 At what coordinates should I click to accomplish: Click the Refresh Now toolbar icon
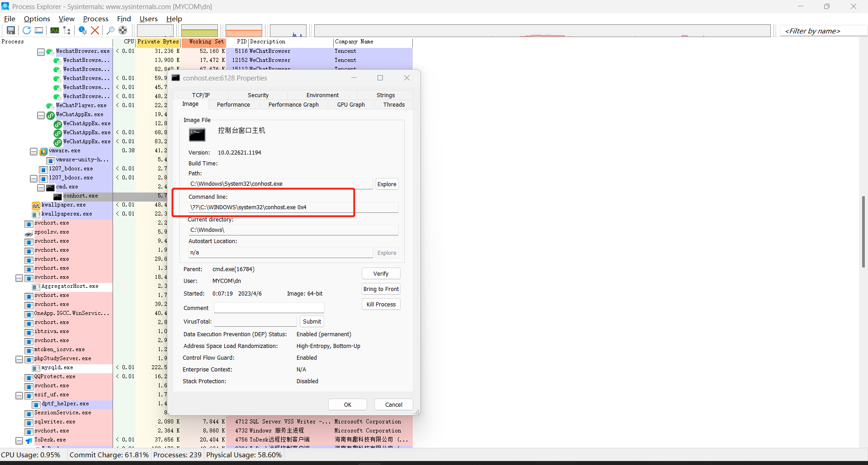pyautogui.click(x=27, y=30)
